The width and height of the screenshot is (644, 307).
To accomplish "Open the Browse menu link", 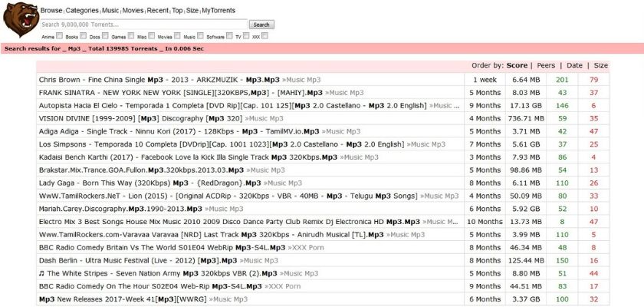I will (x=51, y=11).
